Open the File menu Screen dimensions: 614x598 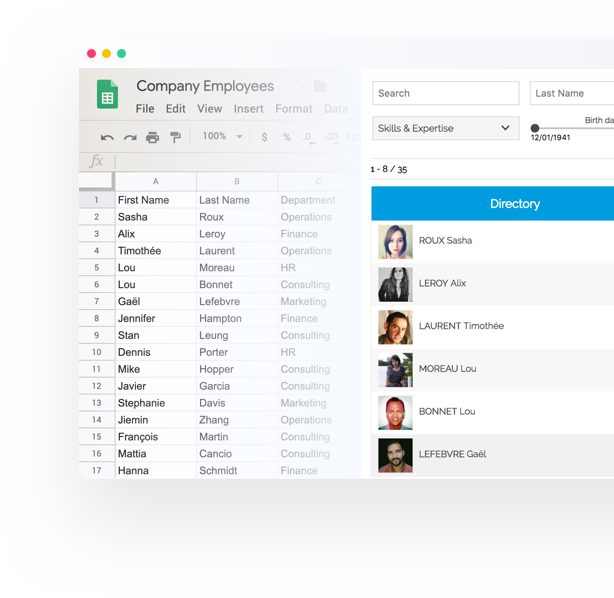pos(145,108)
